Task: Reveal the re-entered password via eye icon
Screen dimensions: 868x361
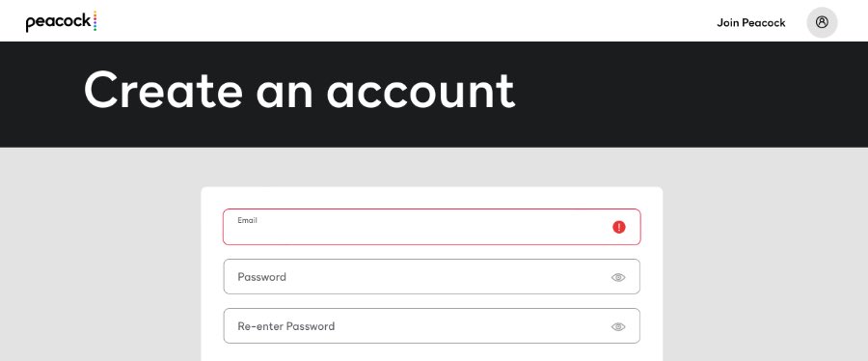Action: pos(618,326)
